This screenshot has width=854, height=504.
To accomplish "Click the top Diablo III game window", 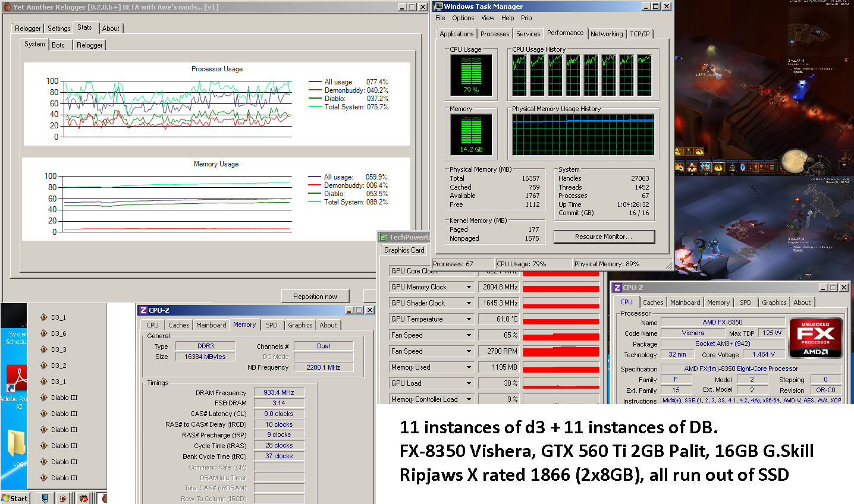I will (764, 87).
